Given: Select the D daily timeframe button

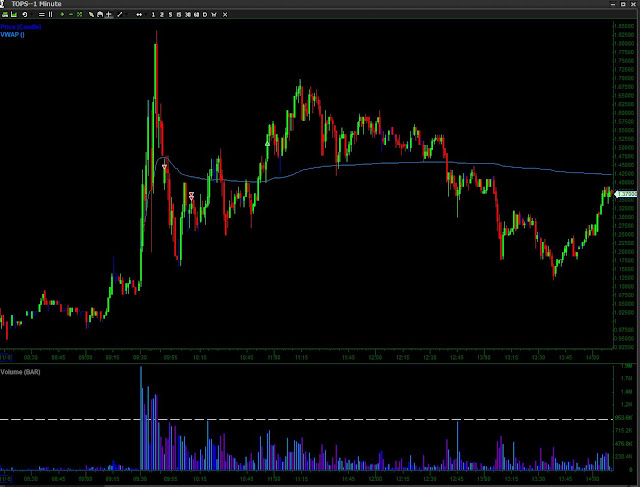Looking at the screenshot, I should [205, 14].
